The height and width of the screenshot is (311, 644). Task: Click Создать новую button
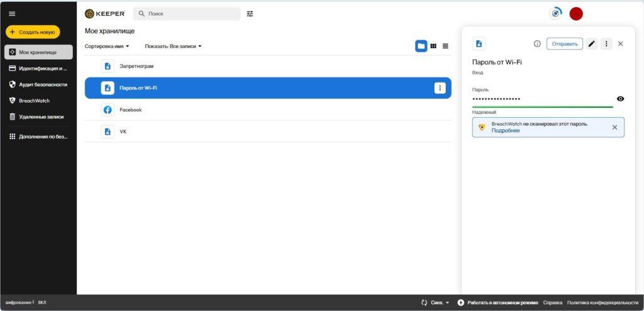coord(33,32)
